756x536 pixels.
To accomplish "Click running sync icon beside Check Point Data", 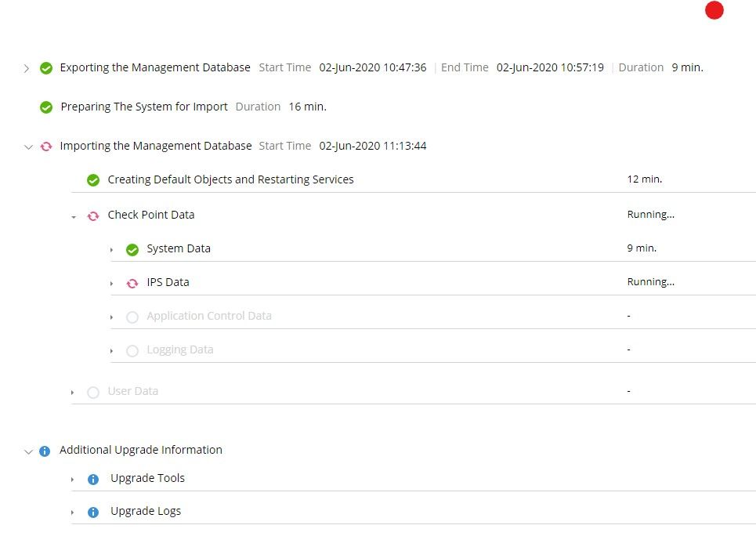I will (x=93, y=215).
